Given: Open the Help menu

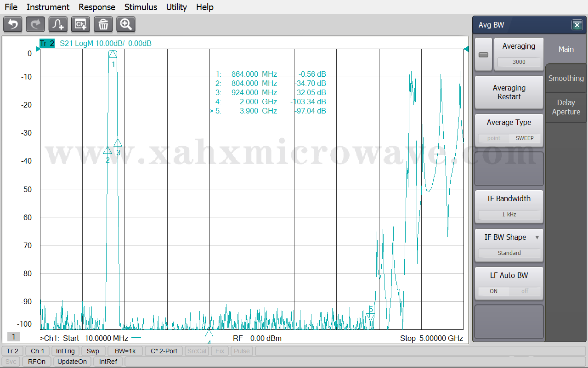Looking at the screenshot, I should 204,7.
